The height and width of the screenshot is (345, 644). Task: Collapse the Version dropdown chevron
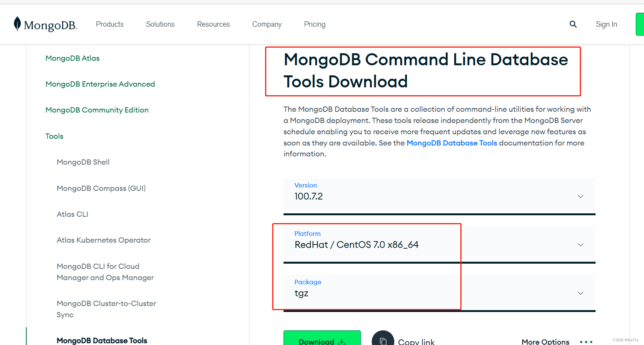(581, 196)
